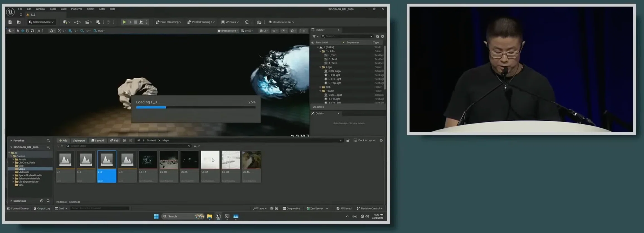Open the Content Browser sort options dropdown
Image resolution: width=644 pixels, height=233 pixels.
(x=197, y=146)
